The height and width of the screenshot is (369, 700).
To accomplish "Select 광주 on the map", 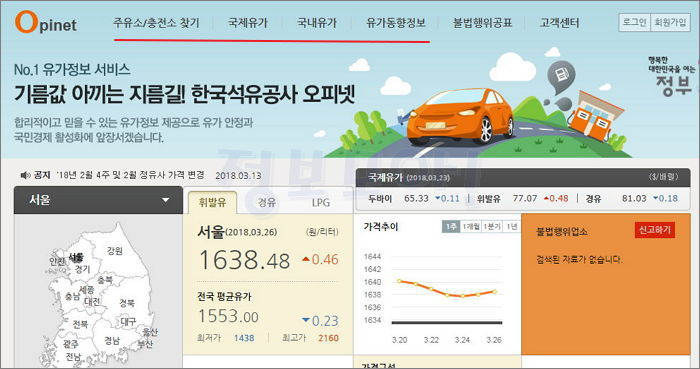I will (71, 344).
